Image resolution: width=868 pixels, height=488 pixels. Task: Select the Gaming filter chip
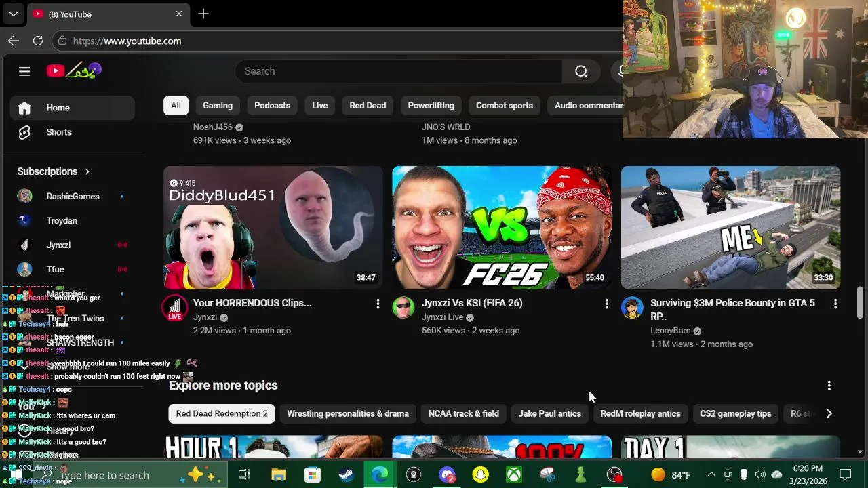(x=218, y=106)
